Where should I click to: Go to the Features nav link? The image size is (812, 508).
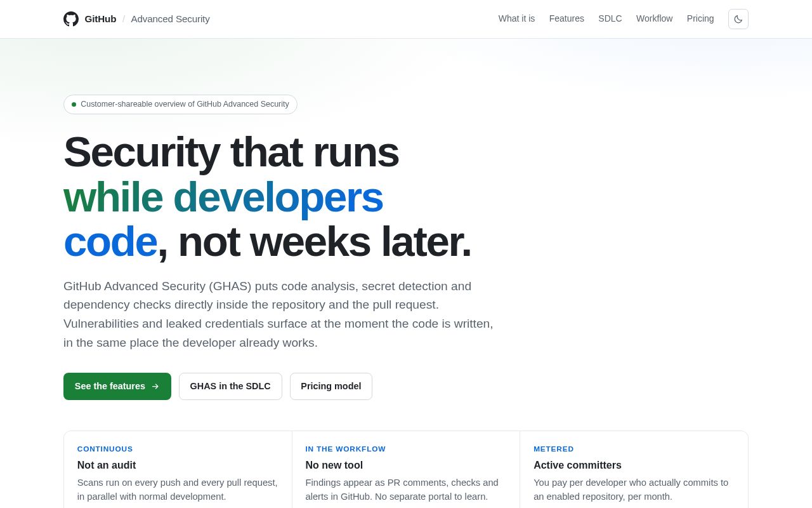(x=566, y=18)
